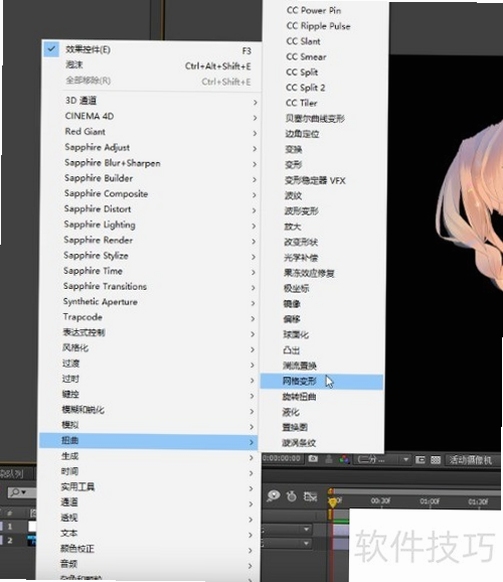This screenshot has width=503, height=582.
Task: Choose the 球面化 spherize effect
Action: tap(322, 335)
